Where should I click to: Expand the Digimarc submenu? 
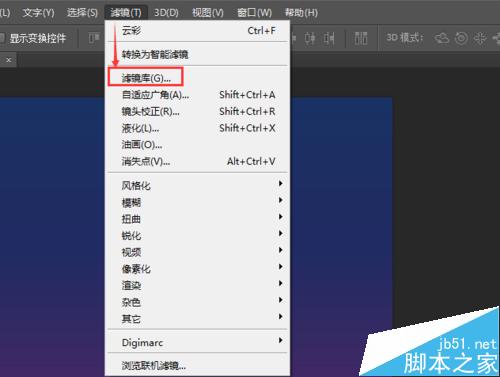pos(197,342)
